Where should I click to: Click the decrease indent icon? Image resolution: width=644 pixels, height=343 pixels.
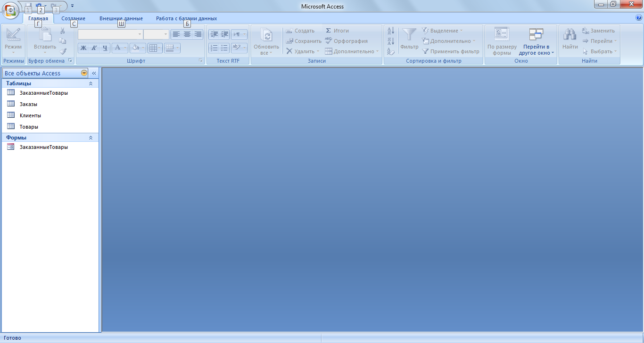(214, 34)
